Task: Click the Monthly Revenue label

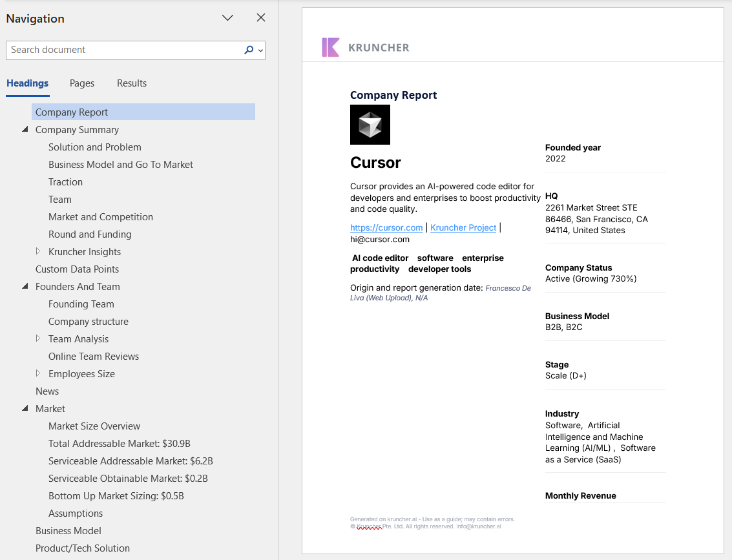Action: tap(580, 495)
